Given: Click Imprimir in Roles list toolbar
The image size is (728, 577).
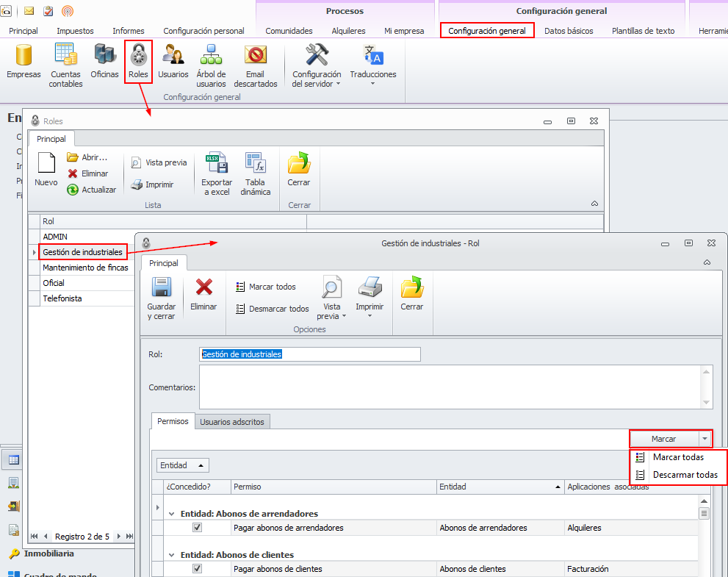Looking at the screenshot, I should point(152,184).
